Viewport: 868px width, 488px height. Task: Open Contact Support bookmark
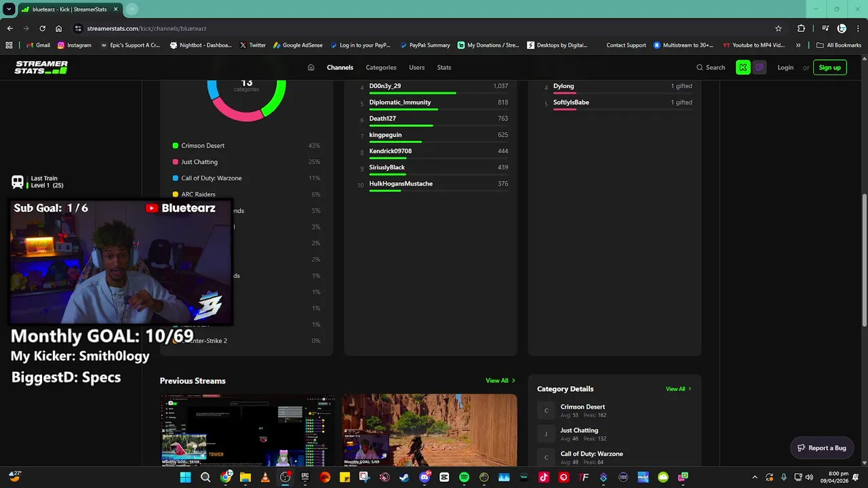pos(626,45)
